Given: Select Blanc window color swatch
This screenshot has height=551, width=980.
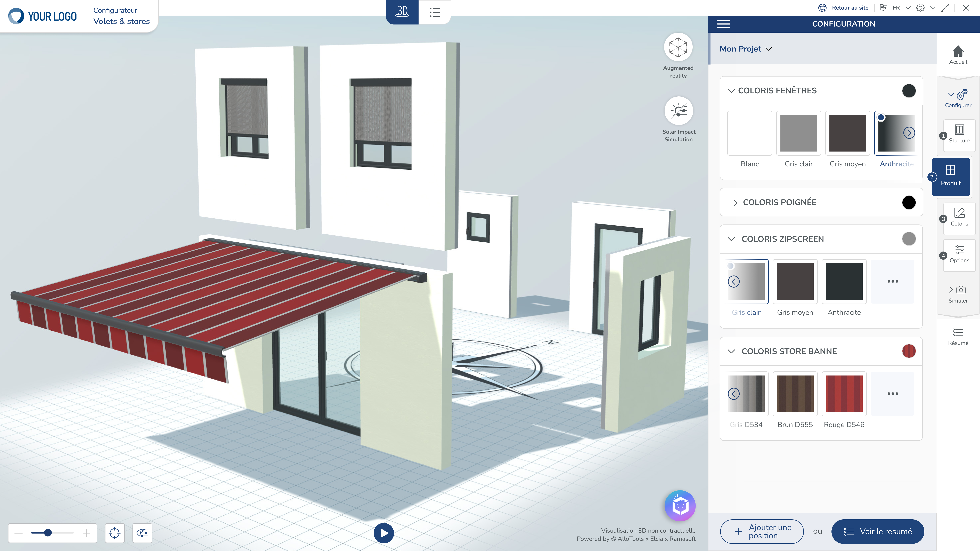Looking at the screenshot, I should pyautogui.click(x=749, y=133).
